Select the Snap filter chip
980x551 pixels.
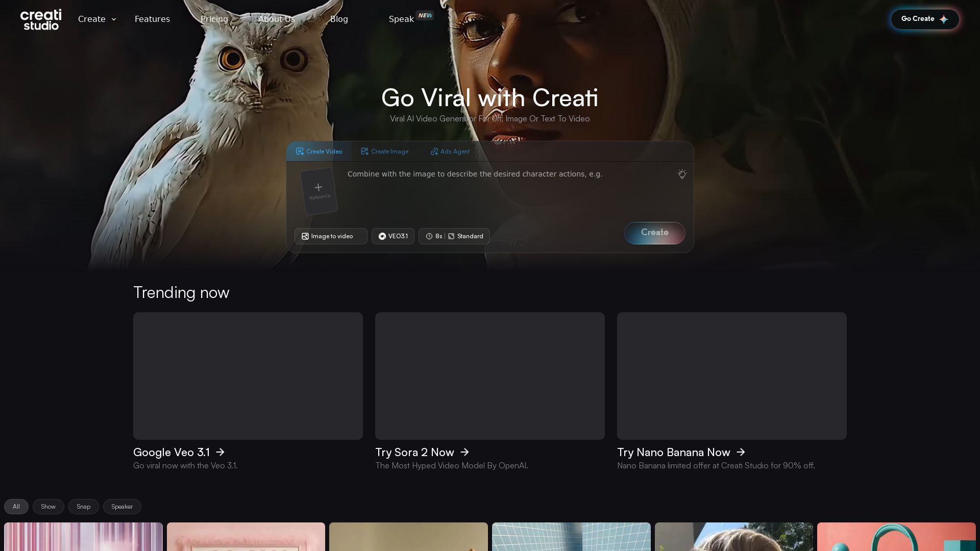pyautogui.click(x=84, y=507)
